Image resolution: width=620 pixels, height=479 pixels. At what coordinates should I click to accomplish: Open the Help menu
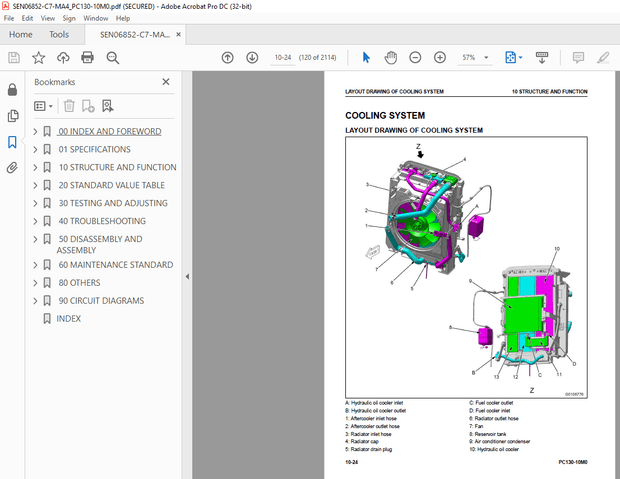pos(123,18)
